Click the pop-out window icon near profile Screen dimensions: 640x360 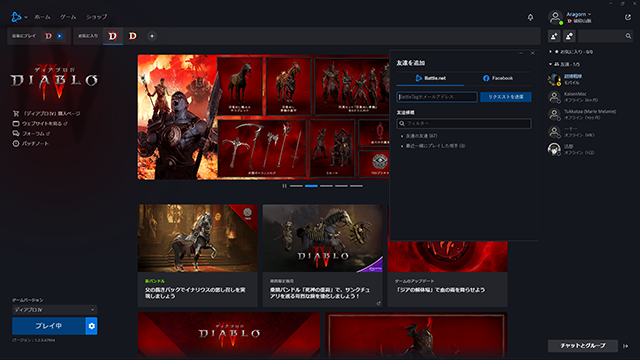click(628, 17)
